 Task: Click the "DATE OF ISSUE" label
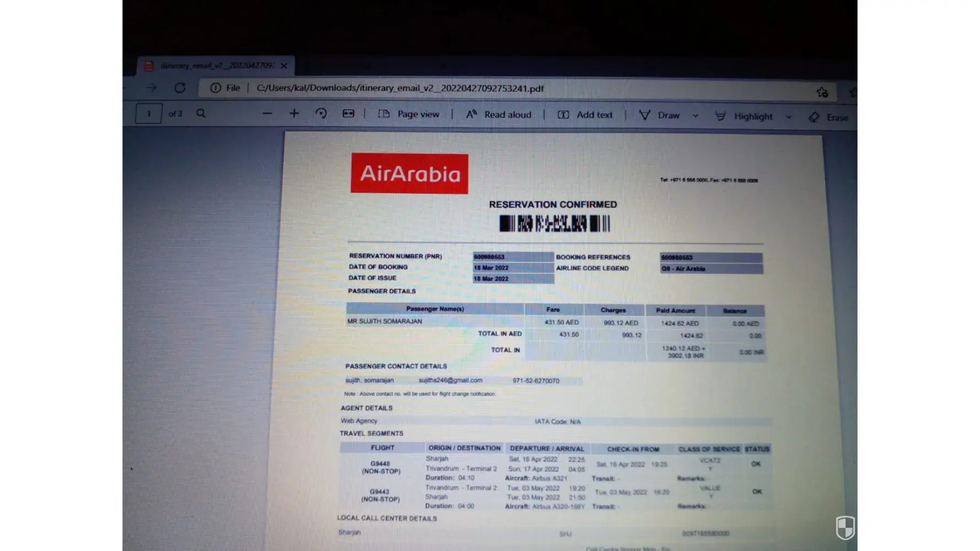tap(373, 278)
